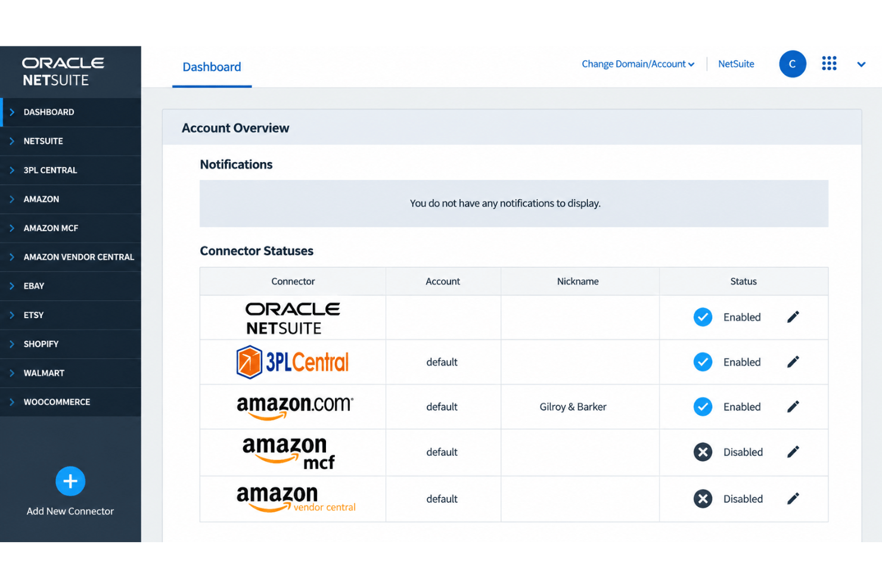Toggle the Enabled checkmark for Oracle NetSuite

pos(703,317)
